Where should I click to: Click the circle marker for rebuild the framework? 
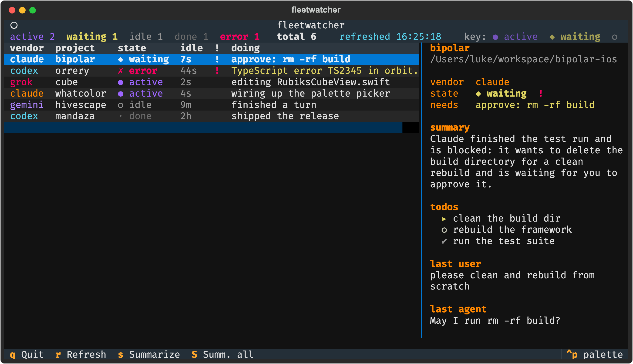click(444, 230)
